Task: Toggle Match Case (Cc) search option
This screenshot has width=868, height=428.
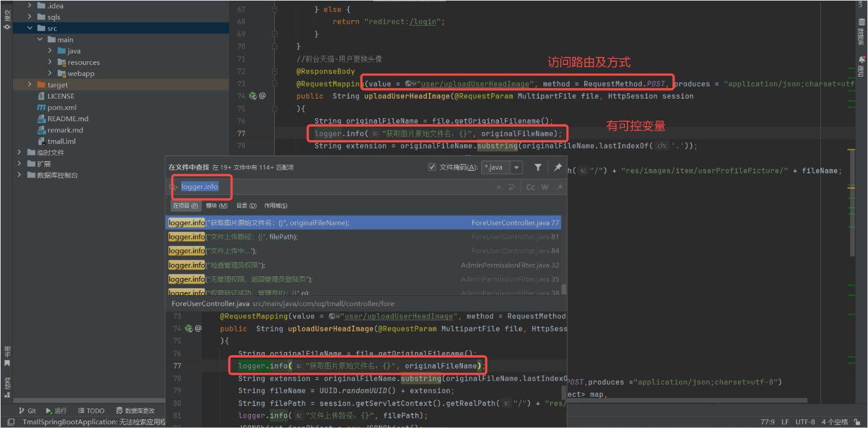Action: tap(530, 187)
